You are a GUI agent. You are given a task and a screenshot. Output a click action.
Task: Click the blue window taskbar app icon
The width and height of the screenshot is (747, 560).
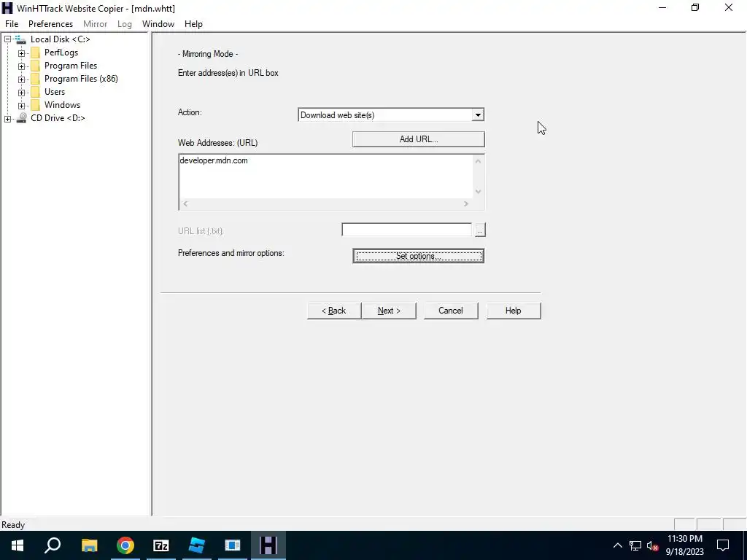(x=233, y=545)
